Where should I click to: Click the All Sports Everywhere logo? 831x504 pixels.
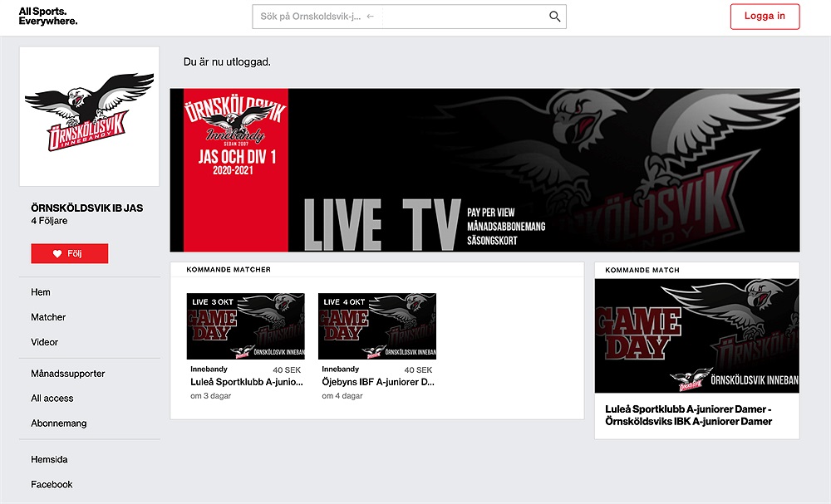(x=48, y=17)
